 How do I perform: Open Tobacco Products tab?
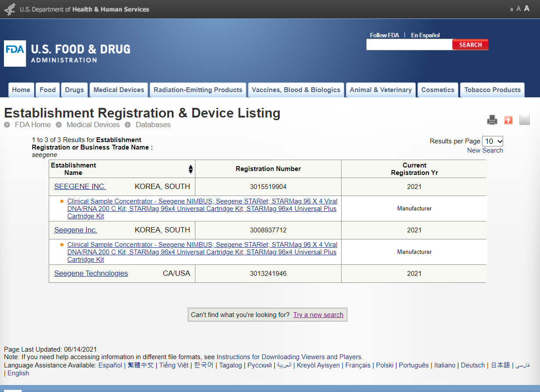click(492, 90)
